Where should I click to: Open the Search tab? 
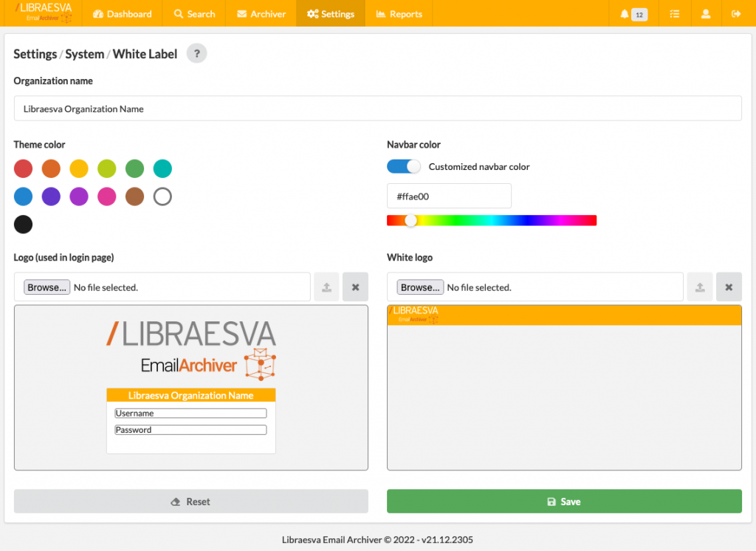(194, 14)
